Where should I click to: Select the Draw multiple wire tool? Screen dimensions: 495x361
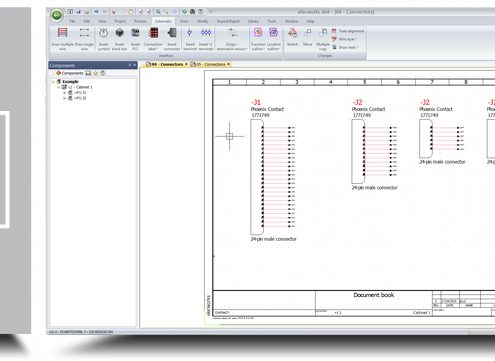pos(62,39)
